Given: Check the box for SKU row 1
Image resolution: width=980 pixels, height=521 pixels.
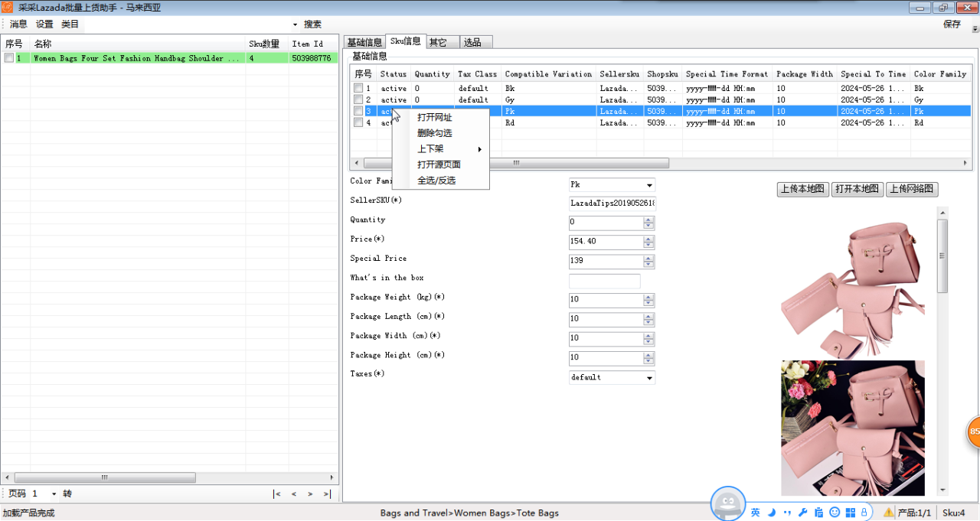Looking at the screenshot, I should pos(358,89).
